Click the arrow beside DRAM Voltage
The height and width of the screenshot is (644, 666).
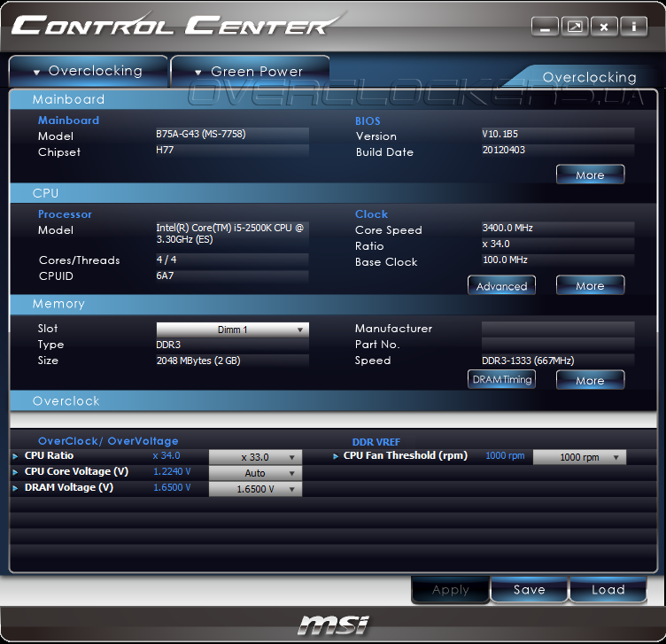(x=15, y=488)
